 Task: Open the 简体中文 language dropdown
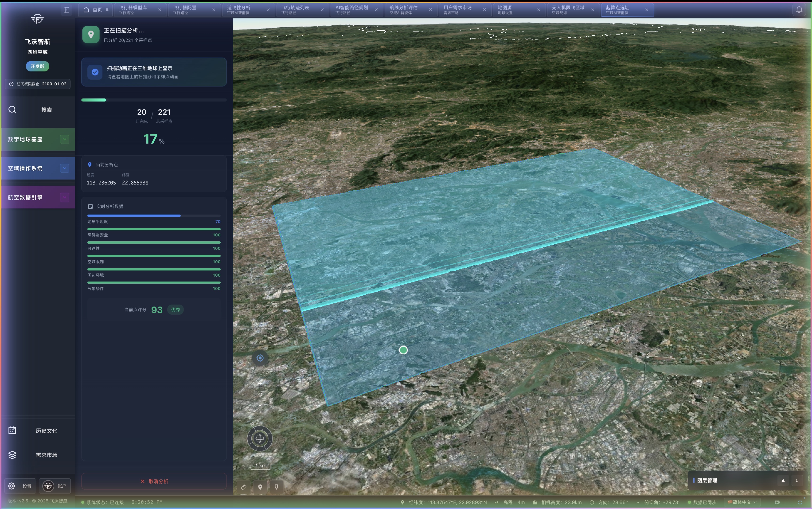point(742,502)
